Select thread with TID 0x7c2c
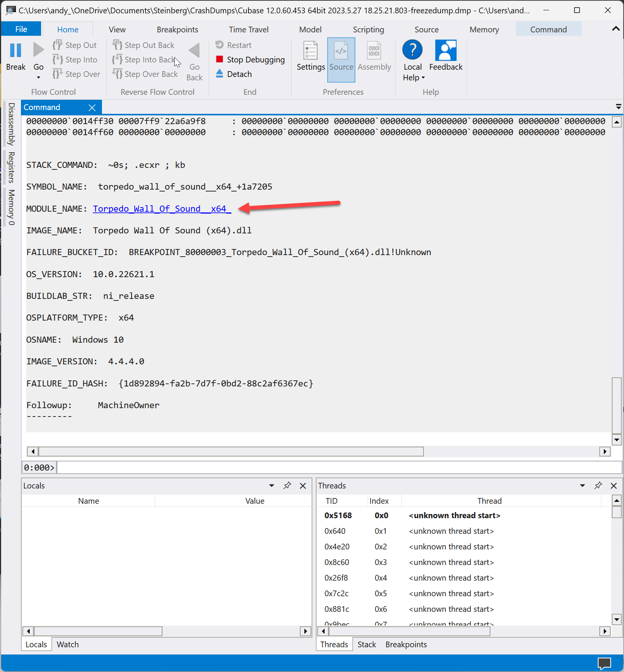This screenshot has width=624, height=672. point(464,594)
